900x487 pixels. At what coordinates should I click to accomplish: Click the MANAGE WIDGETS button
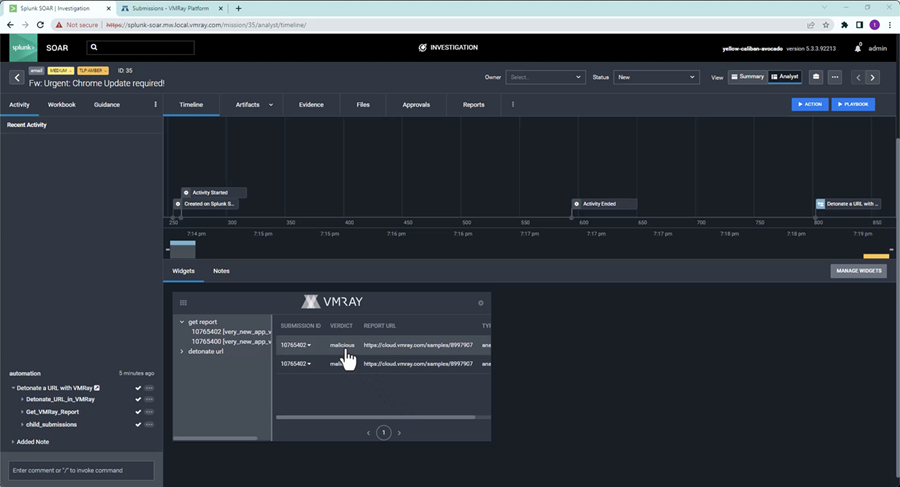click(x=859, y=270)
